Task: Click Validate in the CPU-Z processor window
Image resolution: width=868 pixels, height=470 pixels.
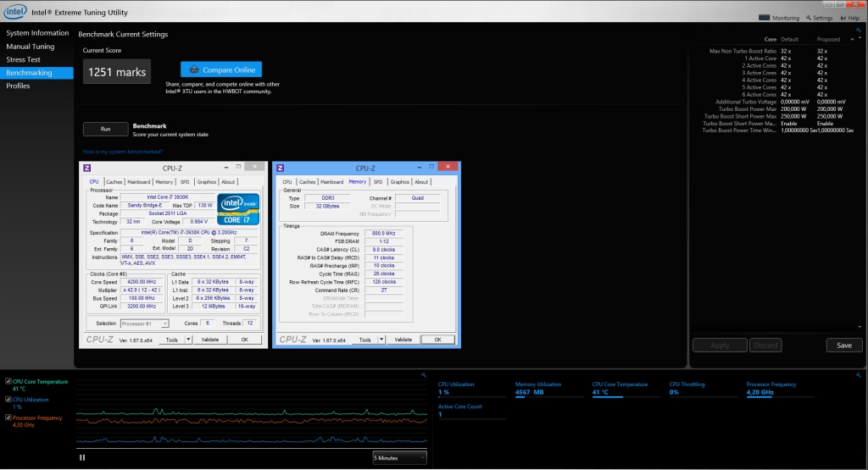Action: pyautogui.click(x=210, y=340)
